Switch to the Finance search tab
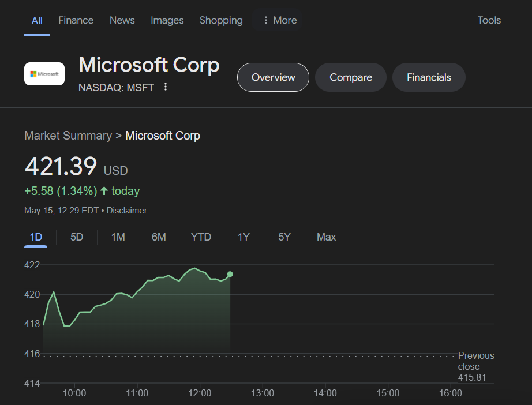The height and width of the screenshot is (405, 532). click(x=76, y=20)
